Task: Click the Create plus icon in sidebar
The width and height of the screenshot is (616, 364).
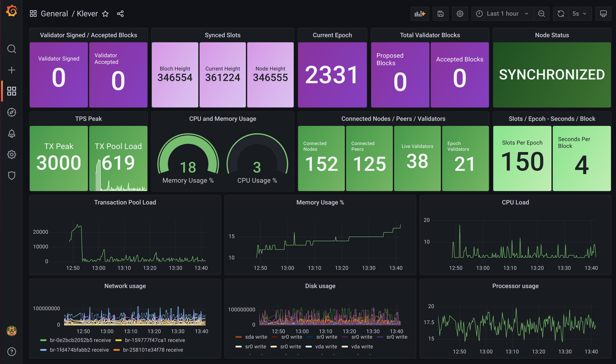Action: point(11,70)
